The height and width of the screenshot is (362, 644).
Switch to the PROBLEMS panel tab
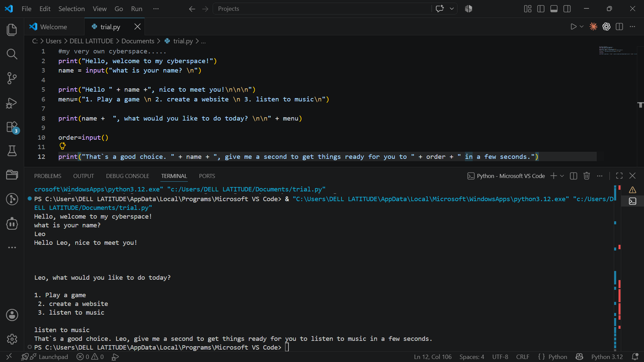48,176
